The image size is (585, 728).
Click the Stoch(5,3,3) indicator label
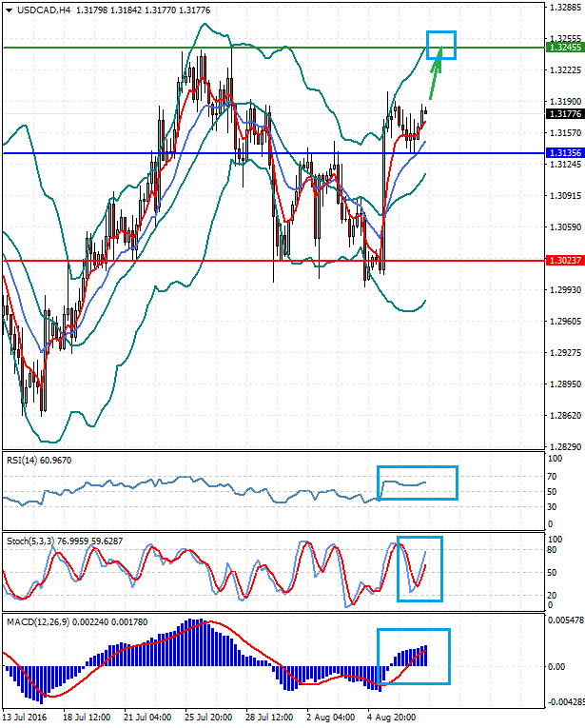coord(29,541)
